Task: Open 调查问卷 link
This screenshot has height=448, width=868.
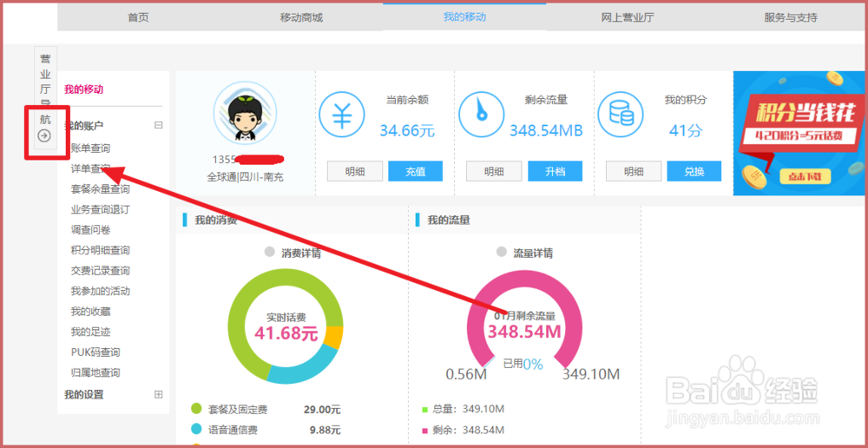Action: click(x=91, y=230)
